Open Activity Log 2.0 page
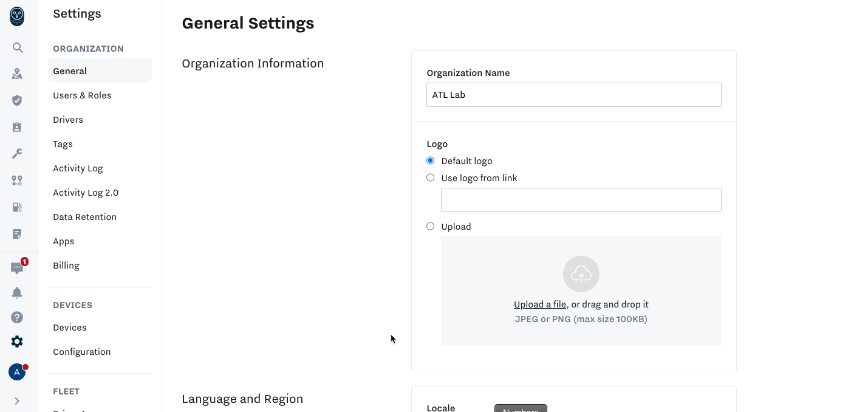Screen dimensions: 868x412 (86, 193)
